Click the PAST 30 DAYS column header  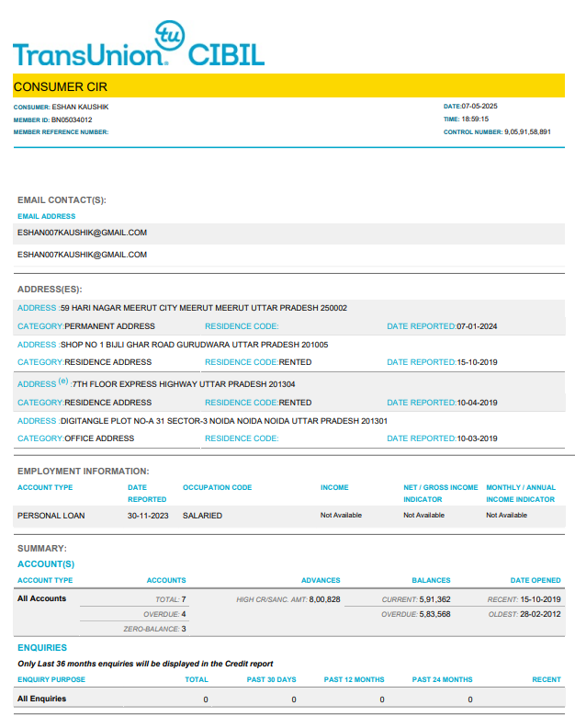(x=272, y=679)
